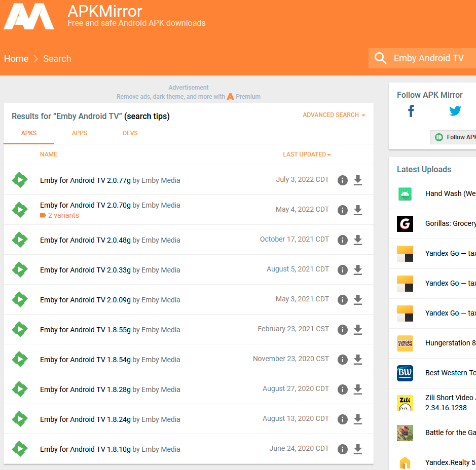Open Emby for Android TV 2.0.48g page
The width and height of the screenshot is (476, 470).
[x=85, y=240]
